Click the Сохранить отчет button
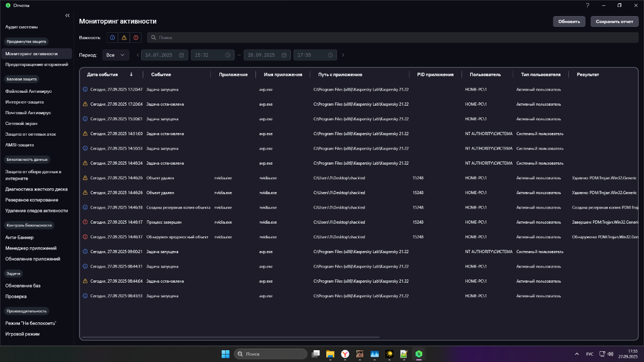Screen dimensions: 644x362 point(614,21)
